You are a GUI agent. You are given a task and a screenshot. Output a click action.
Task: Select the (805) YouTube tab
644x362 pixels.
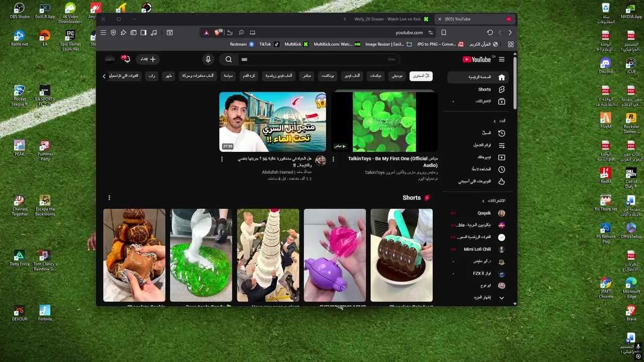[x=474, y=19]
